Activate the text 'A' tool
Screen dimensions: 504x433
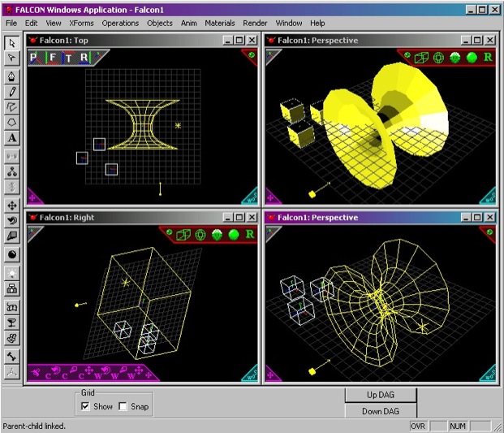click(12, 137)
